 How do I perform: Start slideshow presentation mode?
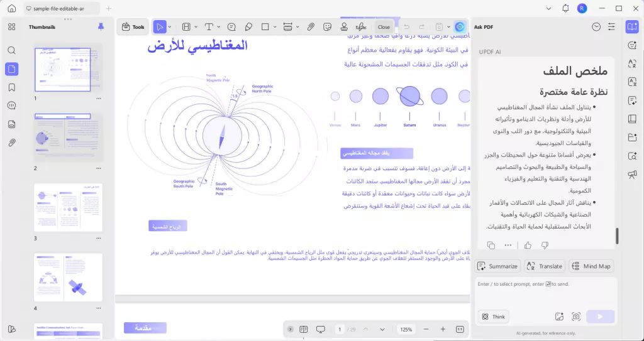[321, 330]
